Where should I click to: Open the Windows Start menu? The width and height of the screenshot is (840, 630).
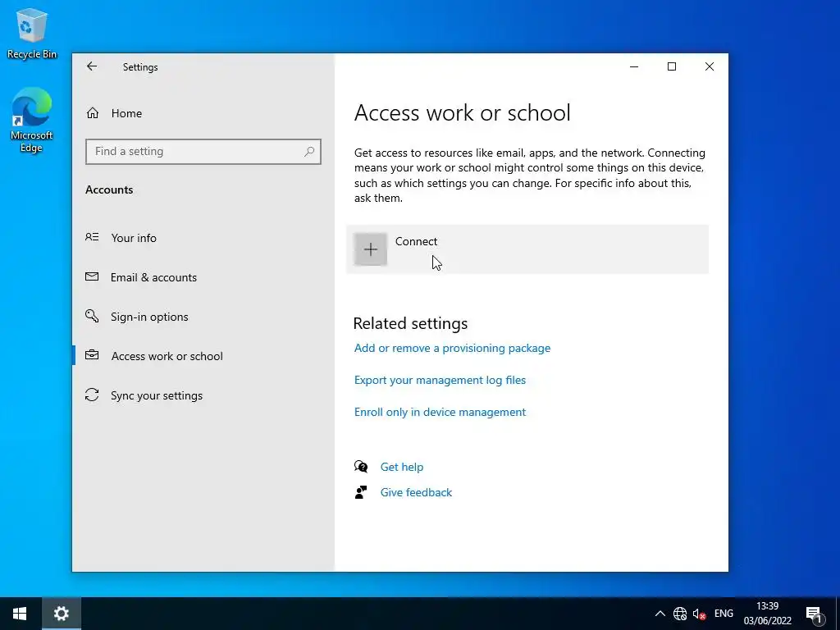(20, 614)
